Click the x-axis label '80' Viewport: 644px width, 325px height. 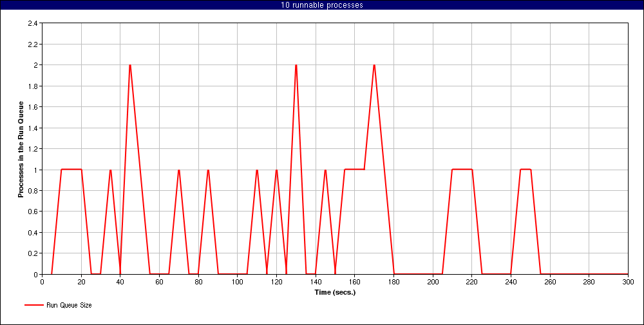[x=198, y=282]
